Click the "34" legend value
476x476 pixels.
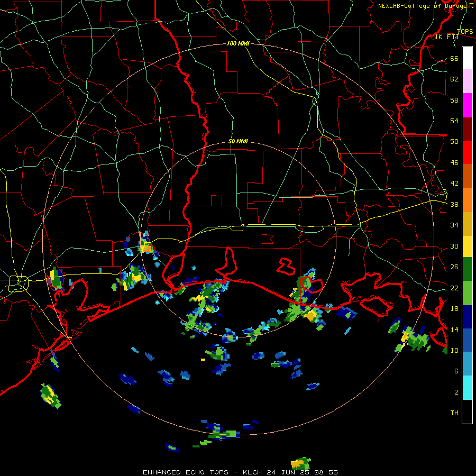(454, 225)
